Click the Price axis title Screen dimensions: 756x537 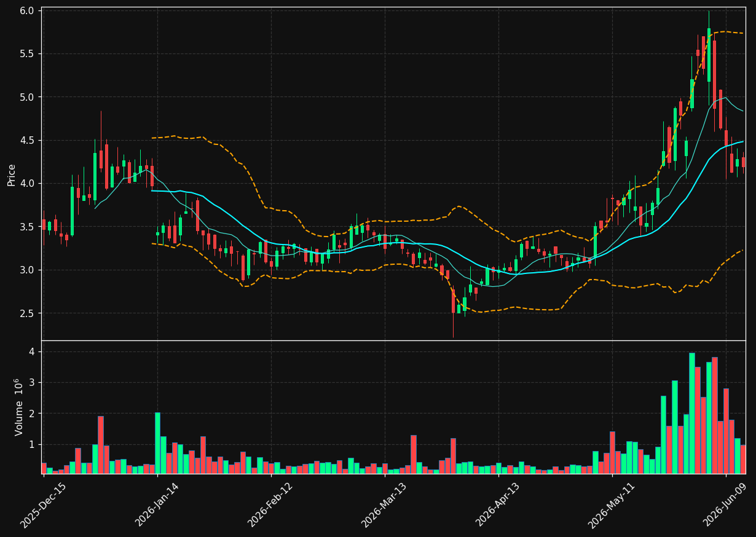click(x=11, y=174)
